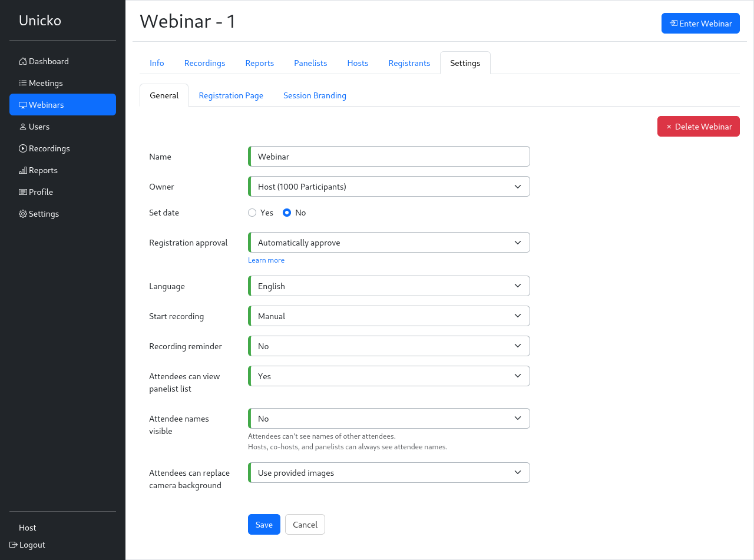Click the door icon on Enter Webinar
Screen dimensions: 754x560
click(673, 24)
